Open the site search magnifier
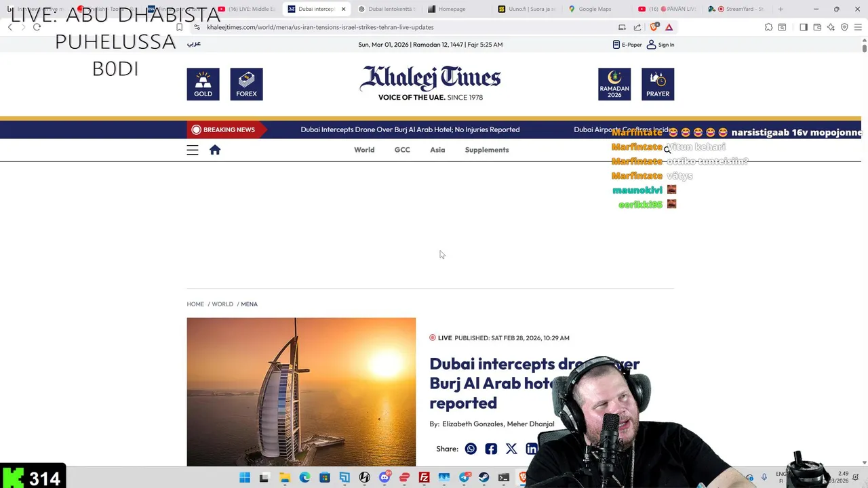The image size is (868, 488). point(667,150)
